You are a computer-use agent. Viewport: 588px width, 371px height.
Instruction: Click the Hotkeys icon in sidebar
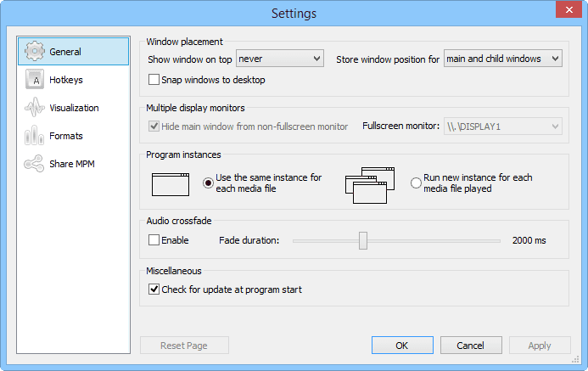(34, 80)
